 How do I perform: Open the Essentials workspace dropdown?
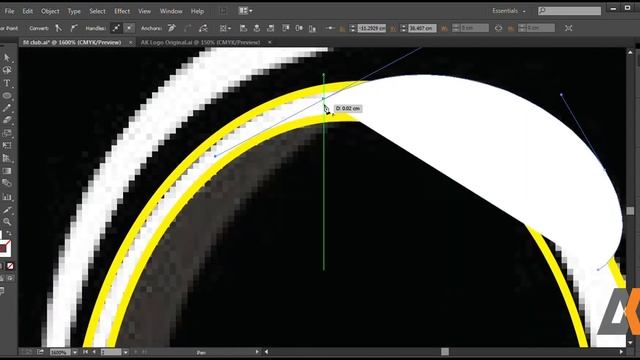(509, 11)
